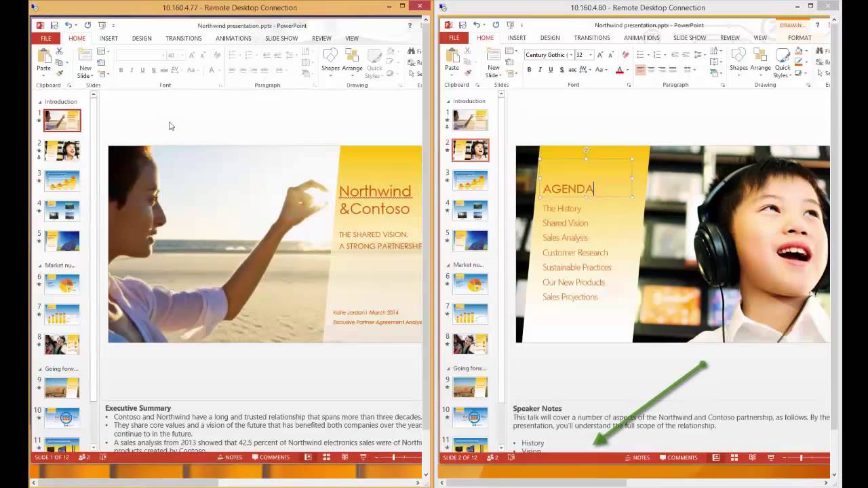The height and width of the screenshot is (488, 868).
Task: Open INSERT tab in left window
Action: 108,38
